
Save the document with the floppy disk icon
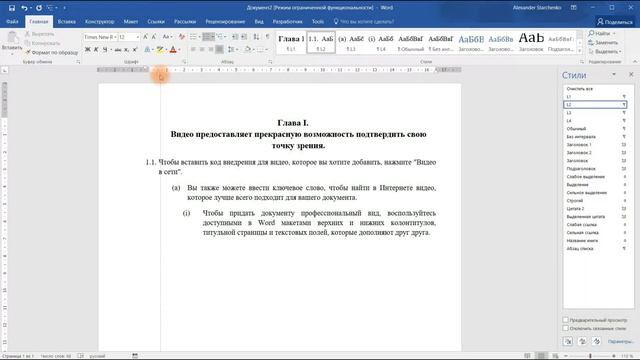(11, 8)
